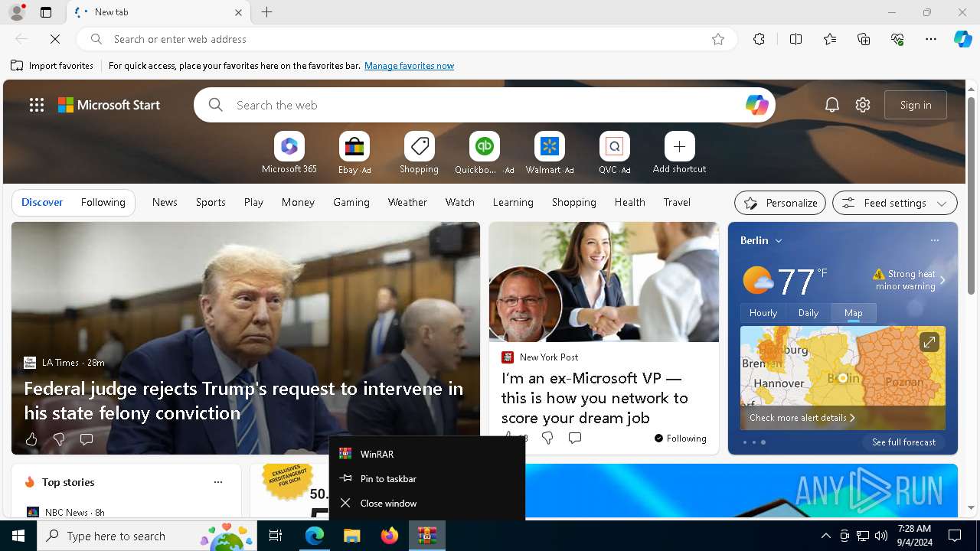
Task: Select the News category
Action: click(165, 202)
